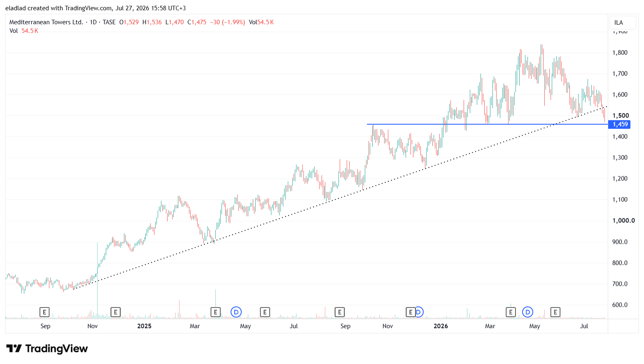Click the TradingView logo
Viewport: 644px width, 364px height.
coord(47,349)
